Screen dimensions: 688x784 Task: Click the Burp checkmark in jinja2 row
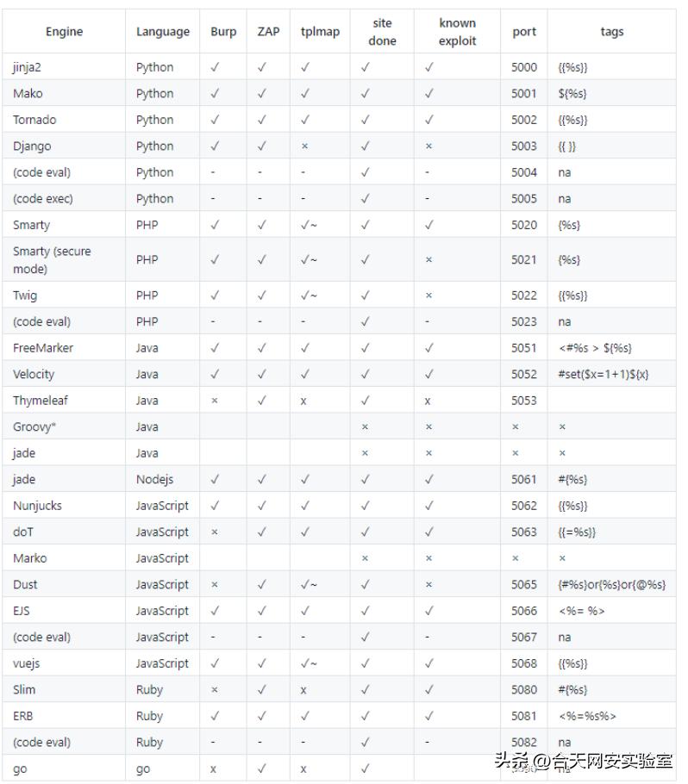coord(215,67)
